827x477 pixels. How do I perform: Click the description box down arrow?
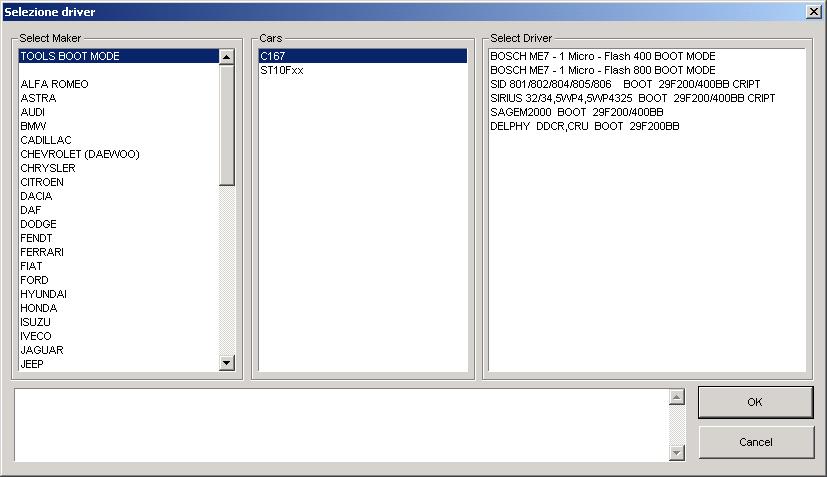point(677,453)
